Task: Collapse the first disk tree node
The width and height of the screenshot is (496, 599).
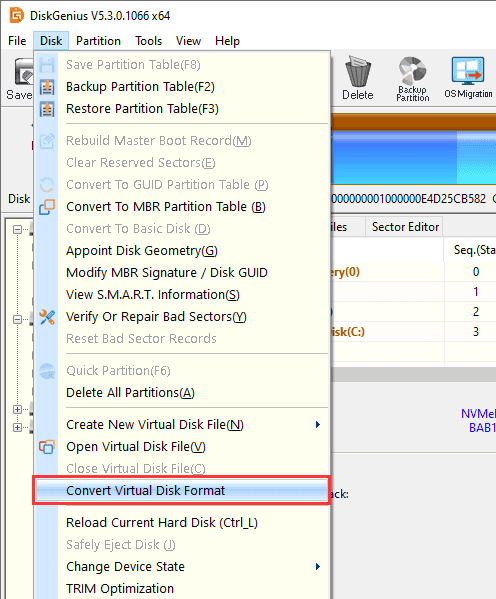Action: point(17,230)
